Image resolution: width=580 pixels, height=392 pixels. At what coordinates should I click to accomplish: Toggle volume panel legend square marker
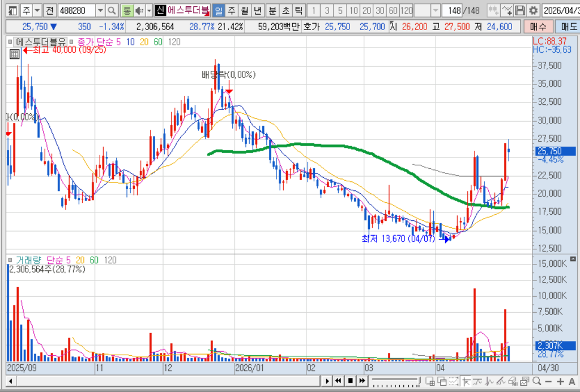click(x=10, y=260)
